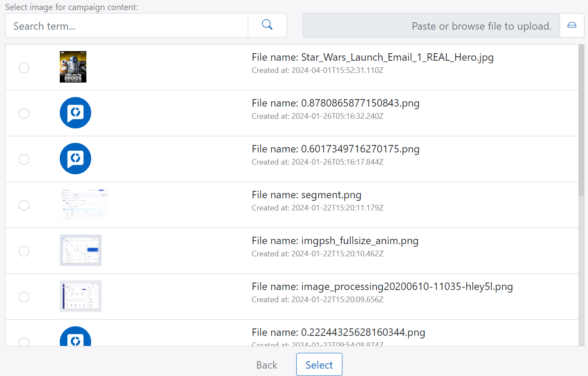Click the blue logo icon for 0.8780865877150843.png
The width and height of the screenshot is (588, 376).
click(75, 113)
